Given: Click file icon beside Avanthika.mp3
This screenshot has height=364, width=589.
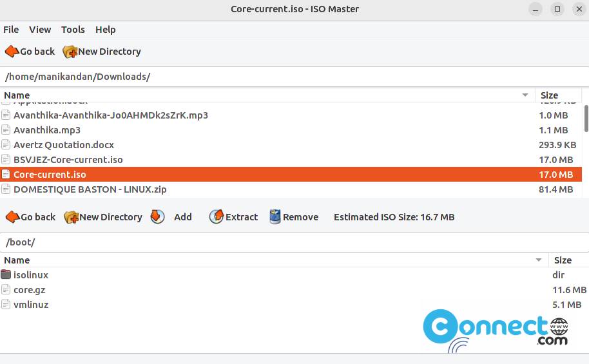Looking at the screenshot, I should 6,130.
